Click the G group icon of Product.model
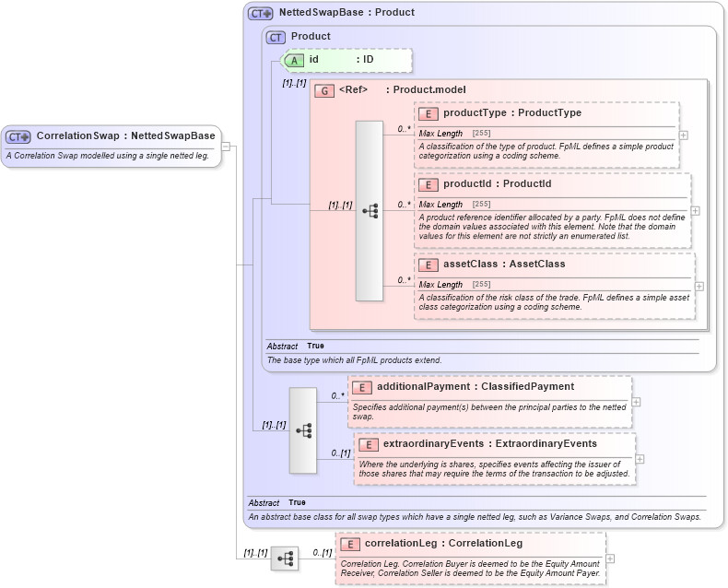The image size is (728, 588). pyautogui.click(x=324, y=90)
